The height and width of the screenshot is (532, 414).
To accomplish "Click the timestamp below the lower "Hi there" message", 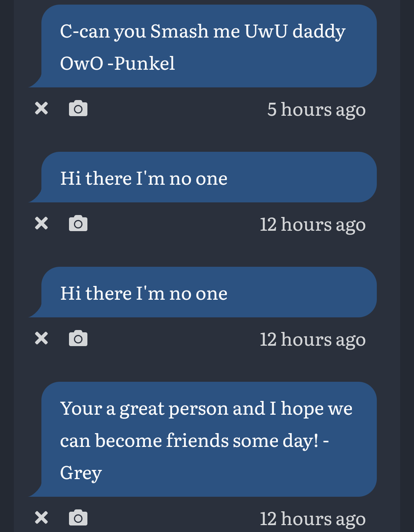I will point(312,340).
